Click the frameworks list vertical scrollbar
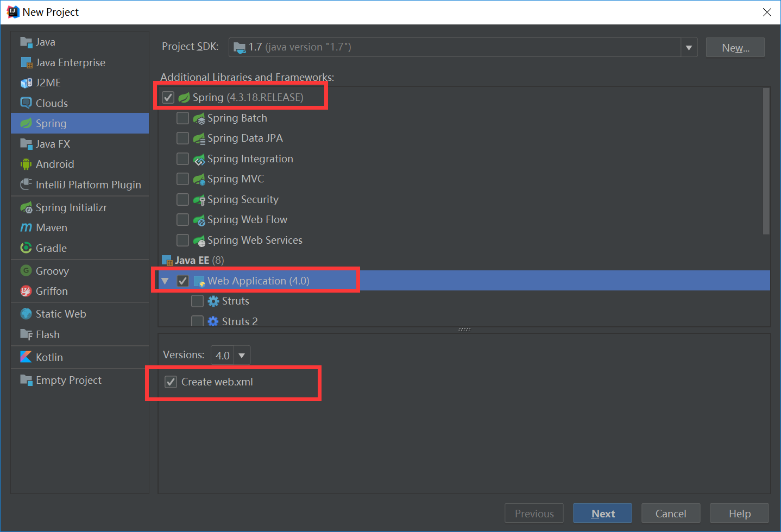Image resolution: width=781 pixels, height=532 pixels. pyautogui.click(x=766, y=161)
